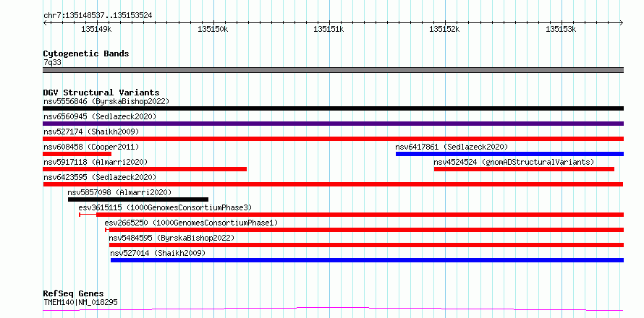Open the nsv6417861 Sedlazeck2020 label
The width and height of the screenshot is (644, 318).
(452, 147)
